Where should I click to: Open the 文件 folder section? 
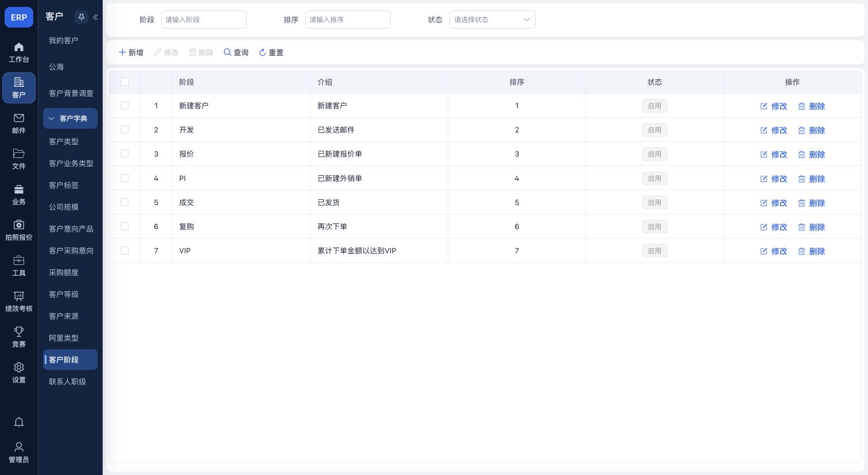point(19,159)
